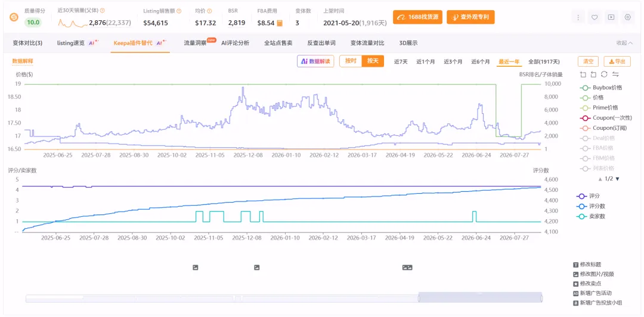Click the 修改图片/视频 legend icon
The image size is (644, 317).
[x=575, y=274]
